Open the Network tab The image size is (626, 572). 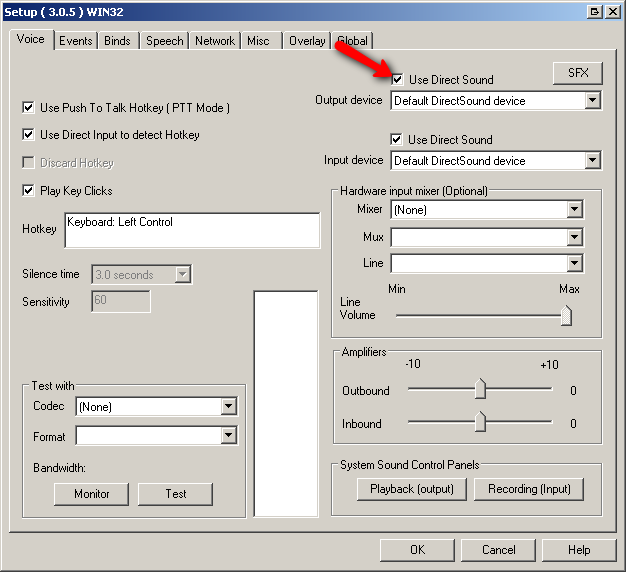215,41
